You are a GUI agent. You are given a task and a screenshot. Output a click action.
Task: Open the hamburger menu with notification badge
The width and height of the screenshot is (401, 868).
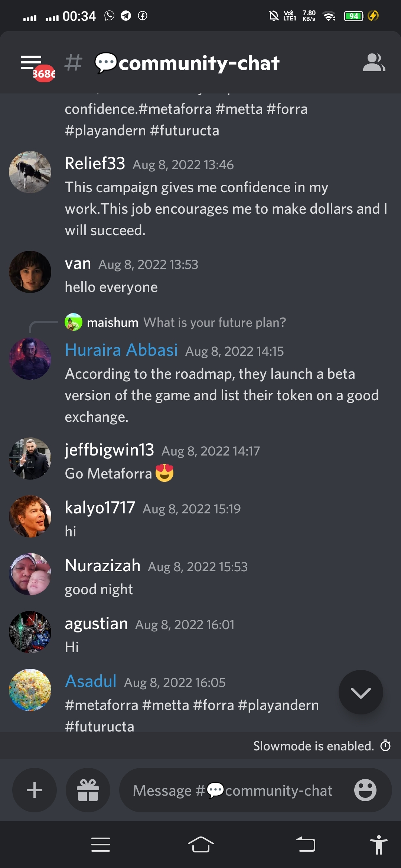pos(37,67)
